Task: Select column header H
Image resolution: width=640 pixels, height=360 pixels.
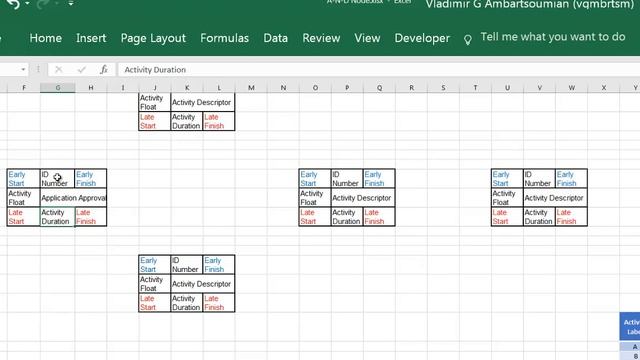Action: [x=91, y=88]
